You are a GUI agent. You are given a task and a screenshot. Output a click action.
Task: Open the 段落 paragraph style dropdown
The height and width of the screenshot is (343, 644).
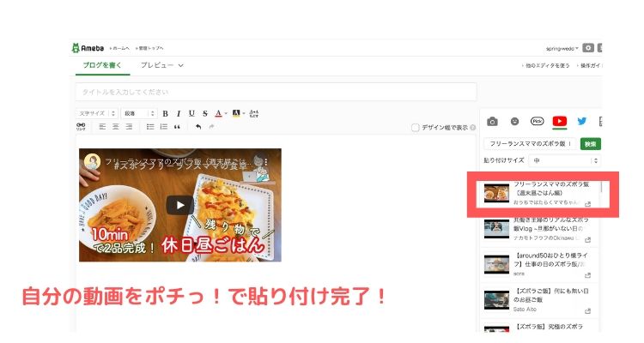[x=139, y=113]
